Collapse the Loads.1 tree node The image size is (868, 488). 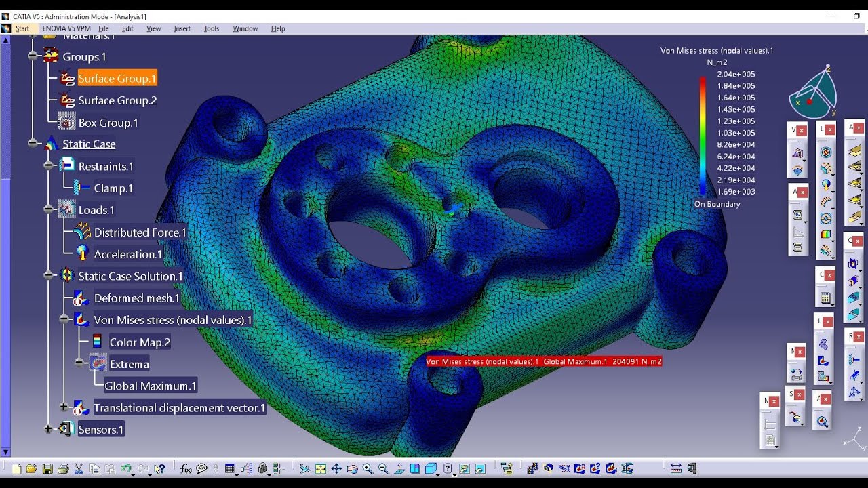(48, 210)
